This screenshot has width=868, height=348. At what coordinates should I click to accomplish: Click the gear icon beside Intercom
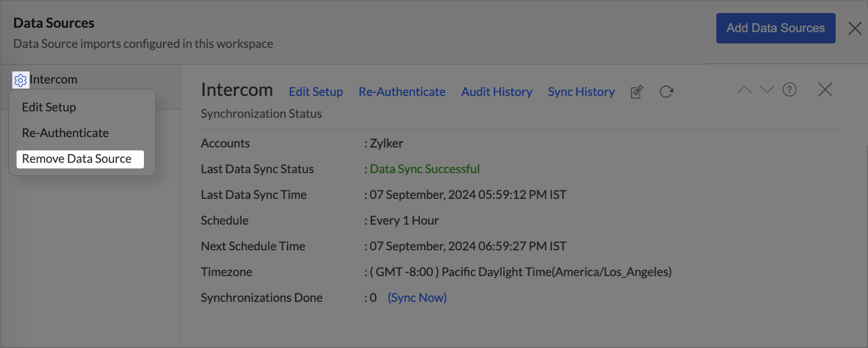[21, 80]
